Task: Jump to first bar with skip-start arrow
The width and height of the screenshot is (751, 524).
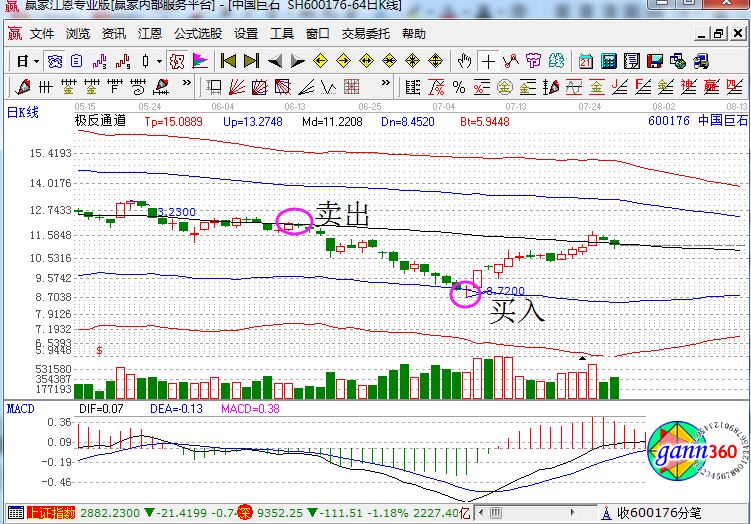Action: [x=230, y=60]
